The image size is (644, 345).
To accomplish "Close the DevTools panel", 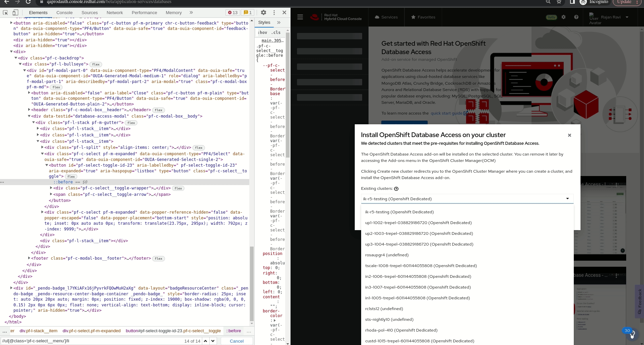I will pyautogui.click(x=284, y=12).
